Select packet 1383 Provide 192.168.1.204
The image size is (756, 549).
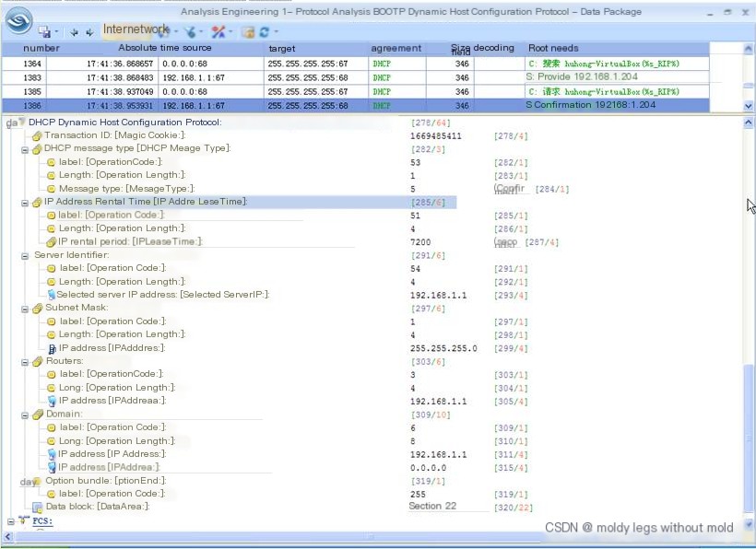[355, 77]
